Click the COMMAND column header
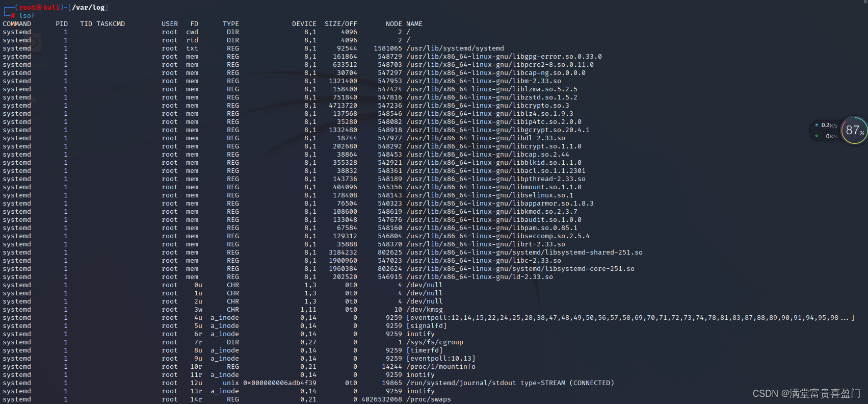 [17, 24]
